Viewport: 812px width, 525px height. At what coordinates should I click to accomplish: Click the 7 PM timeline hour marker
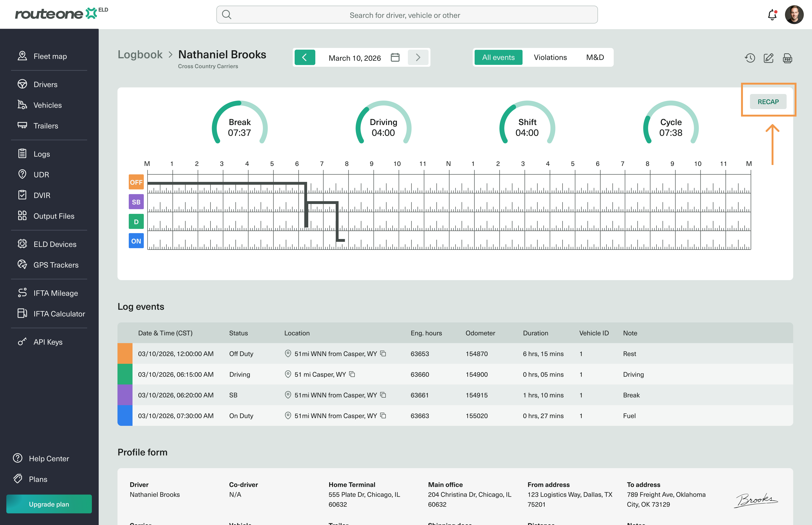coord(623,164)
